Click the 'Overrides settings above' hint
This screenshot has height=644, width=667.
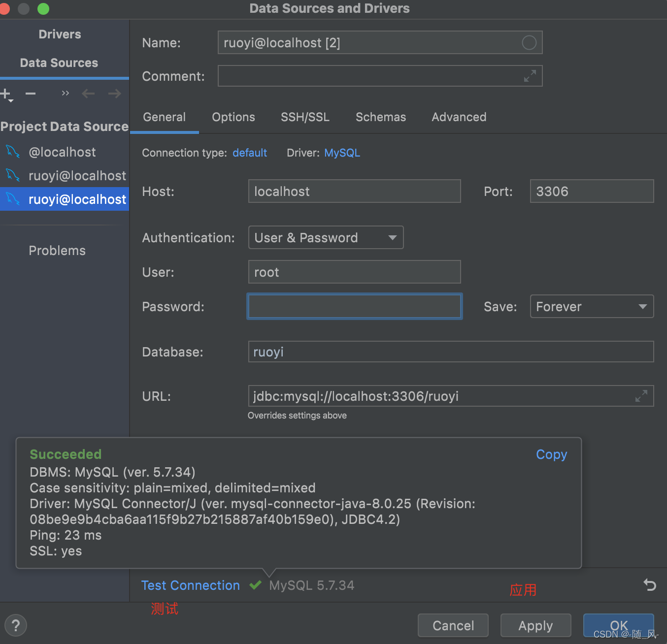point(297,416)
